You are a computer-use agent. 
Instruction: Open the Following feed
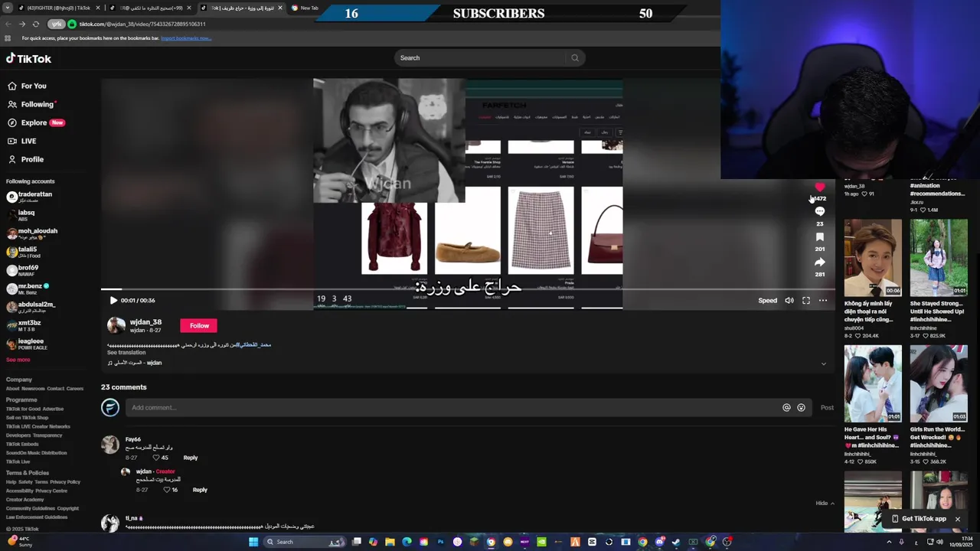point(32,104)
